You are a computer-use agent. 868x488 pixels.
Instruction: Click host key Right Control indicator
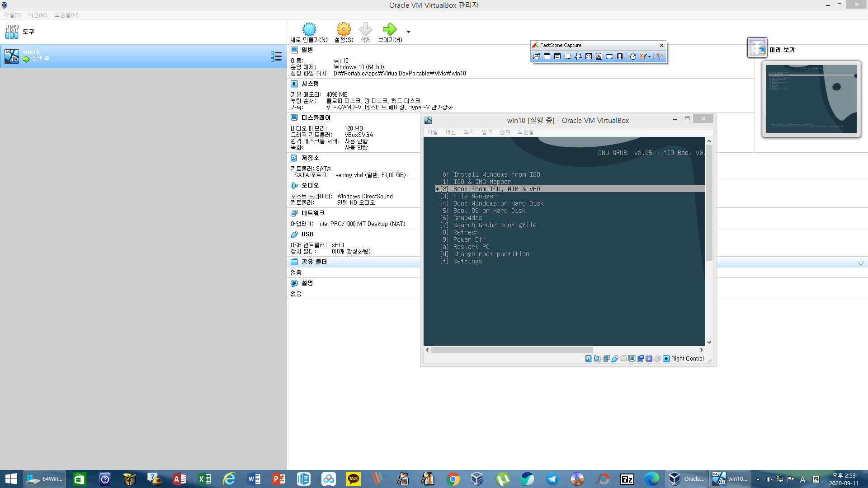pos(687,358)
